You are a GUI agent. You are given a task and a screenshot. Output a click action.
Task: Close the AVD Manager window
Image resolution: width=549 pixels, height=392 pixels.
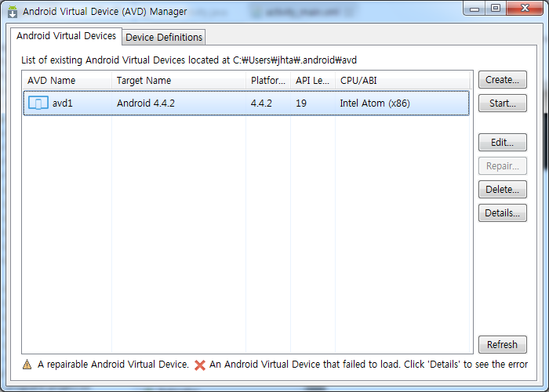525,9
